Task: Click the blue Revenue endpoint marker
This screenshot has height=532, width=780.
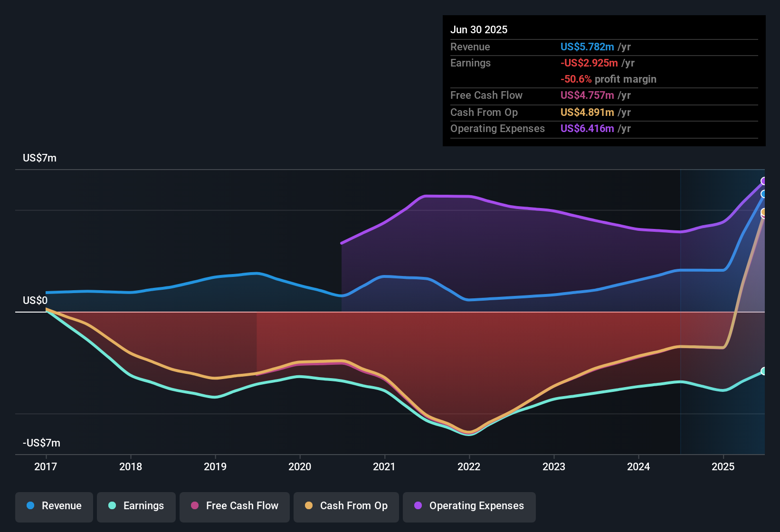Action: coord(764,194)
